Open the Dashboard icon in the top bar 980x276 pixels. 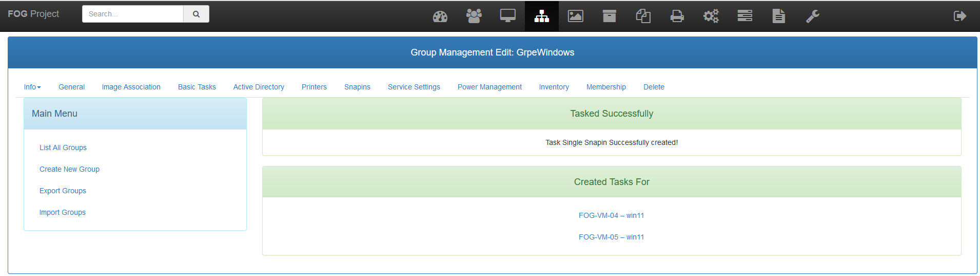(440, 16)
